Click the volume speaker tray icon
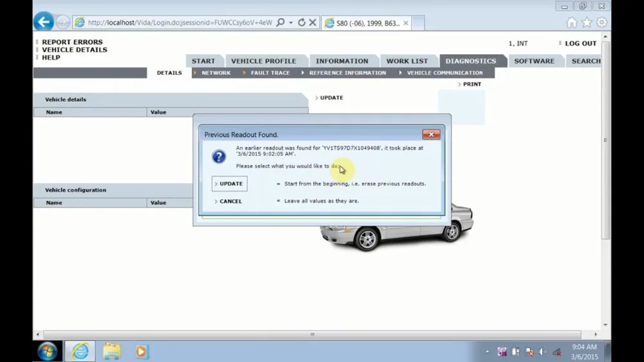Viewport: 644px width, 362px height. pos(542,352)
